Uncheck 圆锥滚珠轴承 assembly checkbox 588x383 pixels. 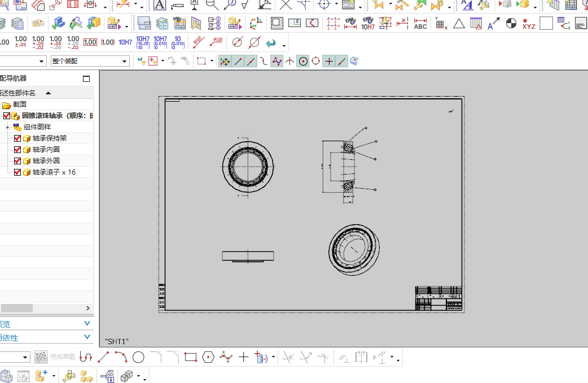point(7,116)
